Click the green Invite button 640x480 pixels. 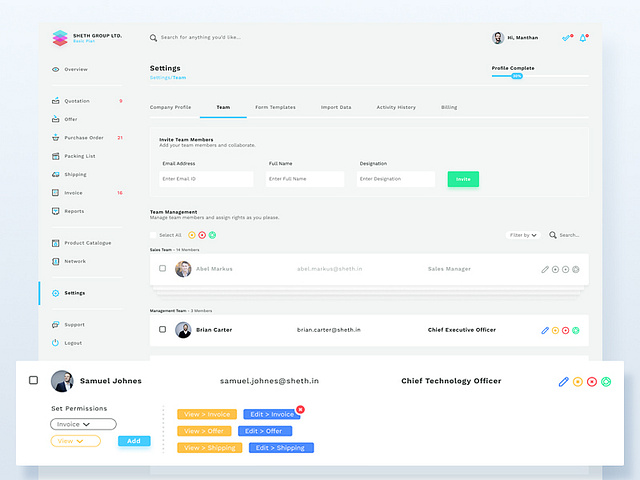463,179
